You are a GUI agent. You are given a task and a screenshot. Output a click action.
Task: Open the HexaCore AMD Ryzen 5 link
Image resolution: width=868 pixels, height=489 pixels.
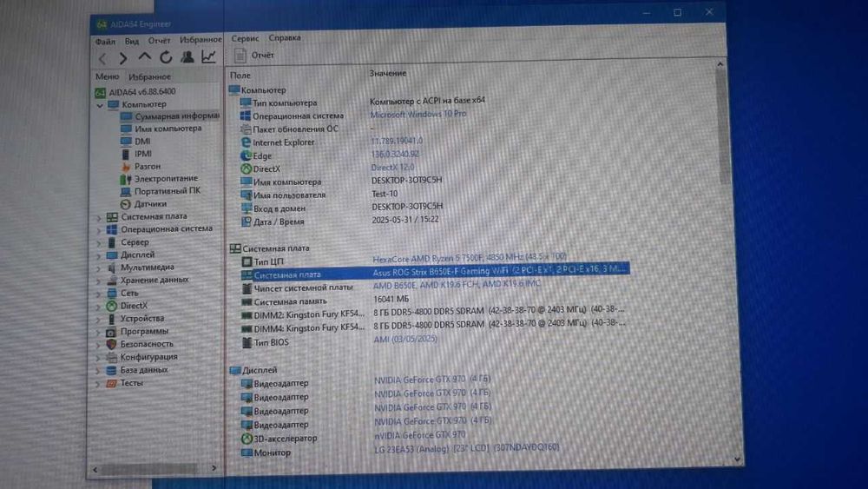470,257
